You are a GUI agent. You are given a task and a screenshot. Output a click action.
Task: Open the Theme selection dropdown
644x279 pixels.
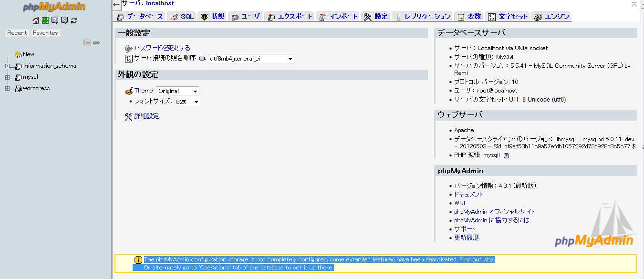point(178,91)
